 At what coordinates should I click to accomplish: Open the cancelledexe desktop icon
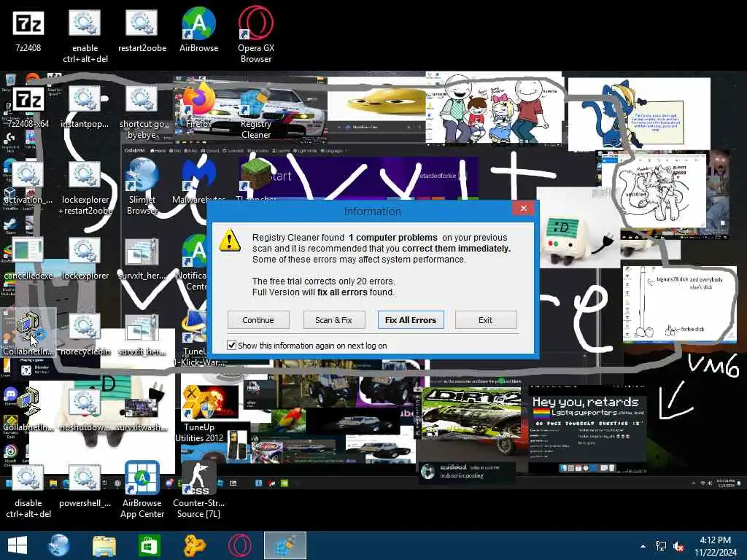(x=28, y=259)
